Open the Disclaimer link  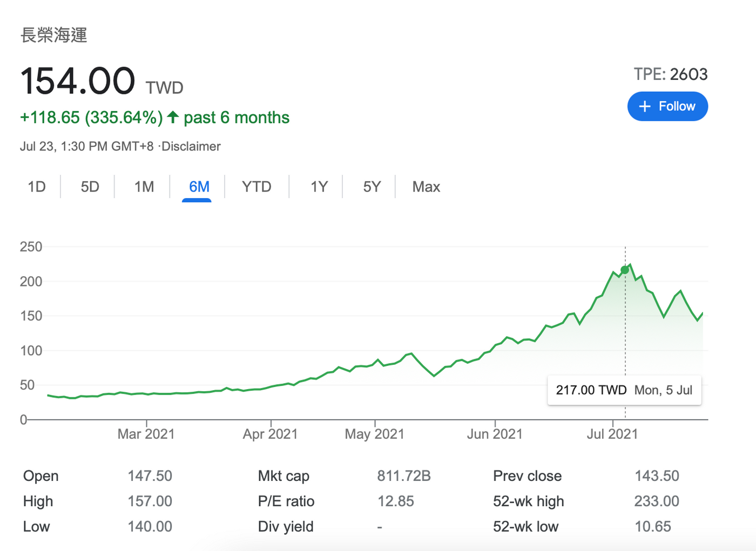click(x=191, y=146)
